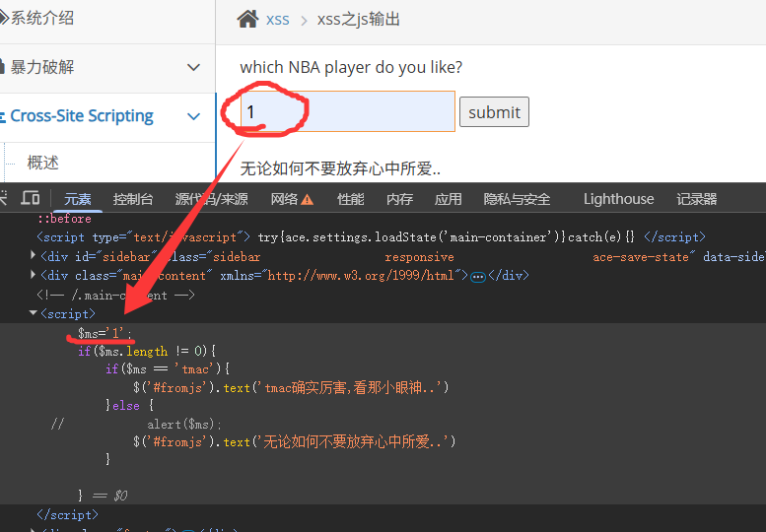This screenshot has width=766, height=532.
Task: Click the }else { code line
Action: pos(130,406)
